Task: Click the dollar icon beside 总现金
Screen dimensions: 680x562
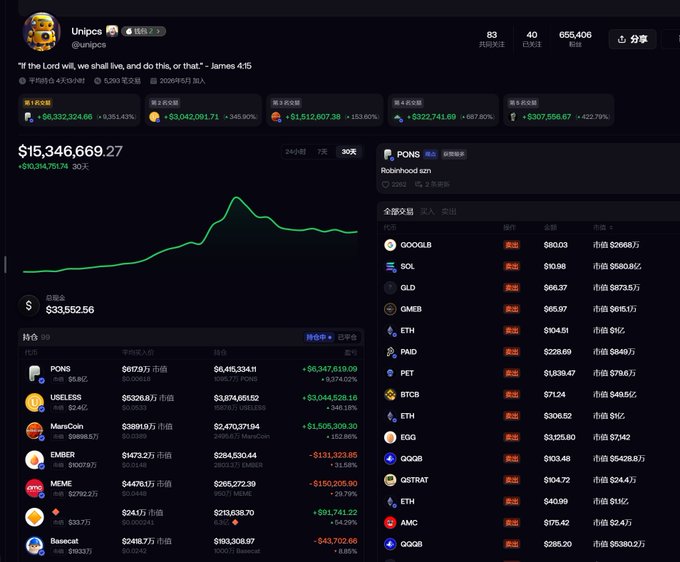Action: click(x=29, y=305)
